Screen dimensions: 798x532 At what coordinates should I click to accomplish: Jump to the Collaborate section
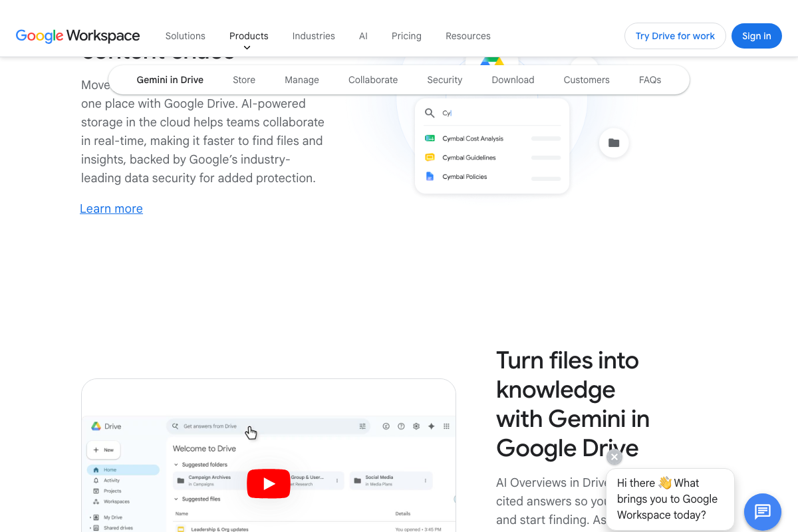tap(373, 80)
